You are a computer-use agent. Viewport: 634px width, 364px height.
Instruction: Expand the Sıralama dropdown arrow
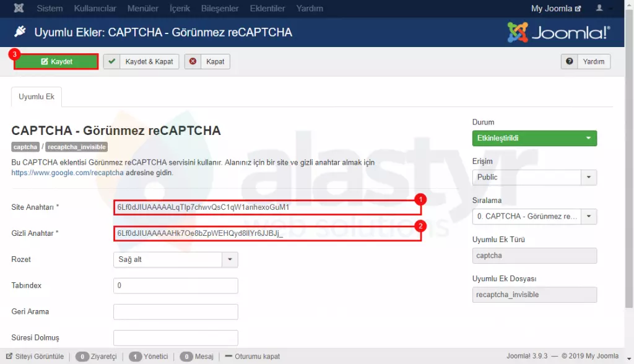(x=589, y=217)
